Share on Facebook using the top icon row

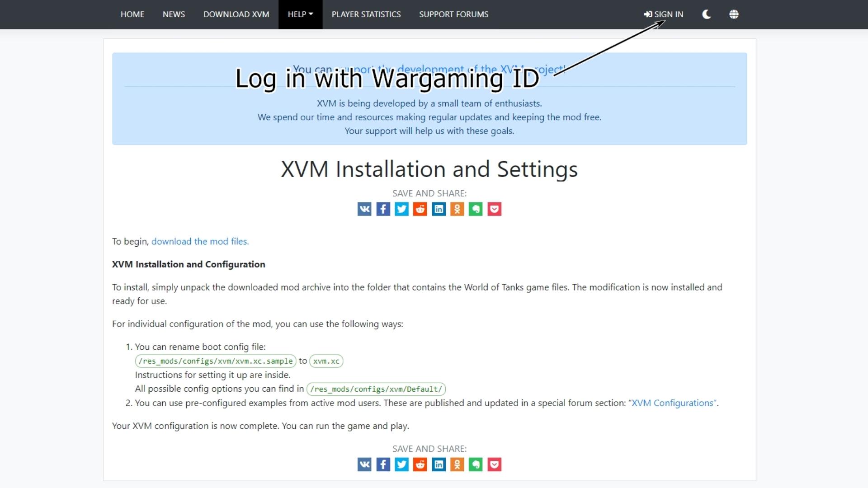[x=383, y=209]
